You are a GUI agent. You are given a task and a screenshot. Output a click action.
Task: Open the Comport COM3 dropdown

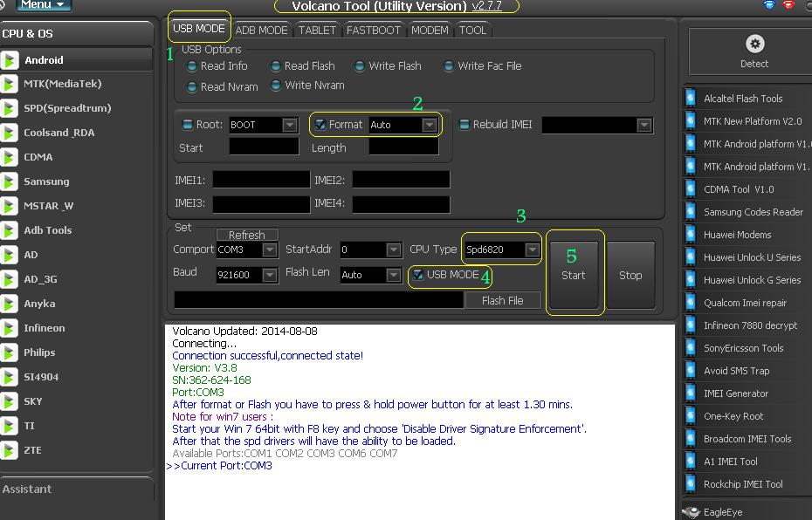click(269, 250)
